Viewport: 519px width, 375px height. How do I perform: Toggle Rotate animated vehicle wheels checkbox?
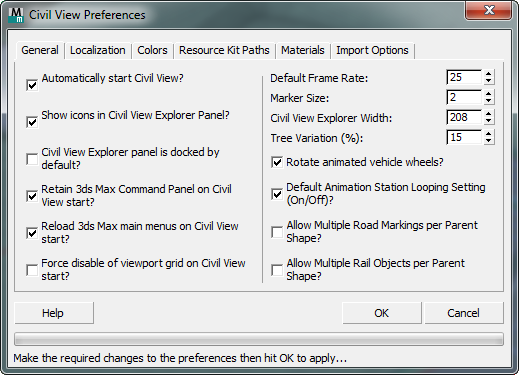277,162
